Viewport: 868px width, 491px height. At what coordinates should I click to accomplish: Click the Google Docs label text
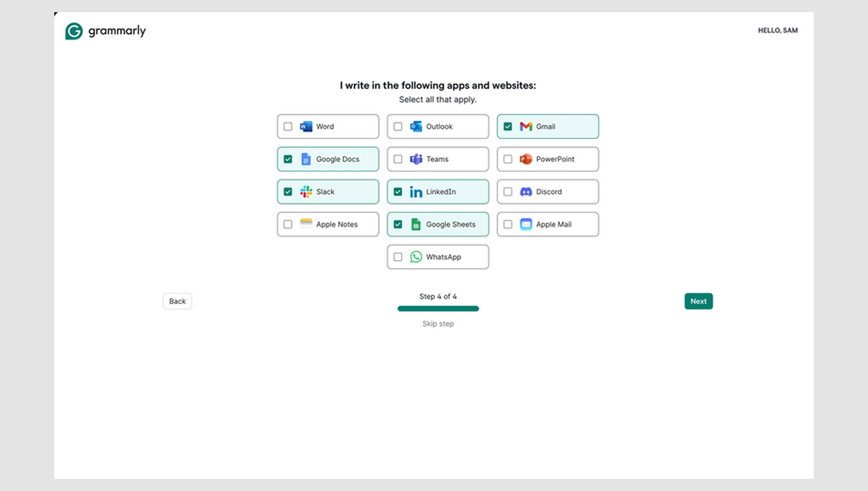click(x=337, y=159)
